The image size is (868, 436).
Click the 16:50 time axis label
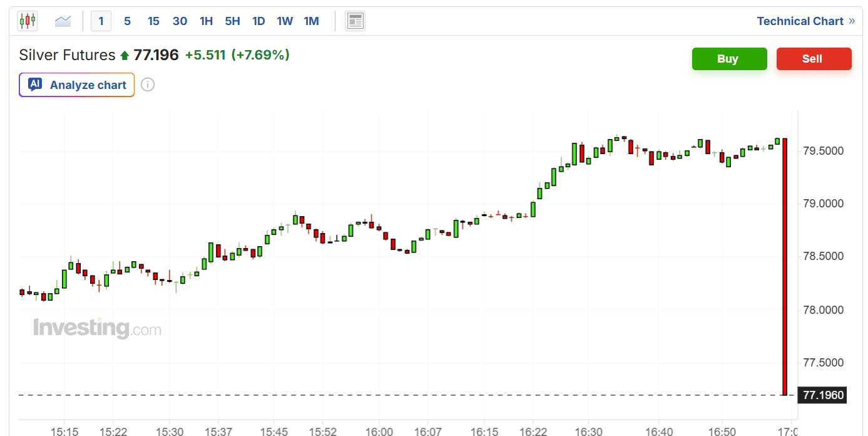(x=722, y=432)
